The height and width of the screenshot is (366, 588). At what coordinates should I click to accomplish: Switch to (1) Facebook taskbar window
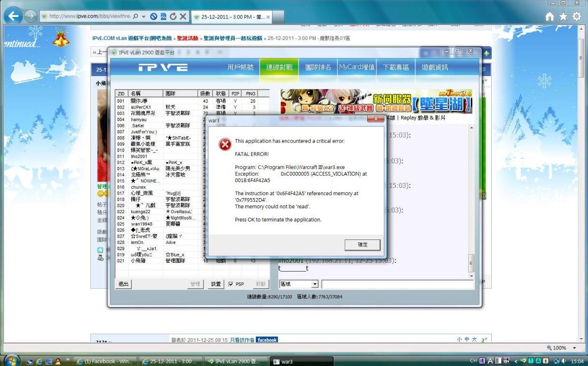105,362
